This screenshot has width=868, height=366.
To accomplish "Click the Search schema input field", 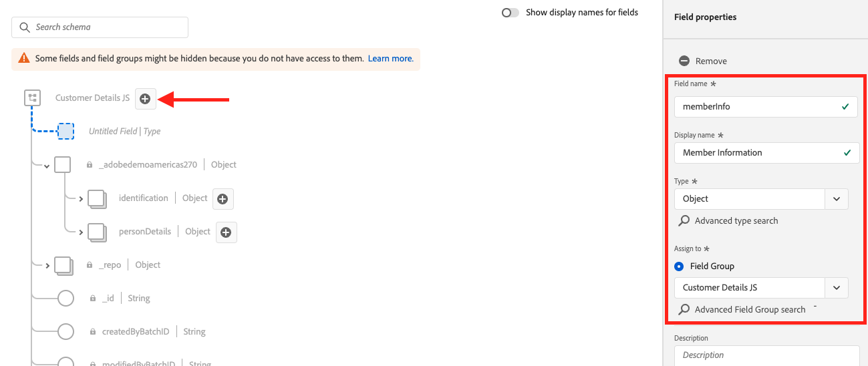I will coord(100,27).
